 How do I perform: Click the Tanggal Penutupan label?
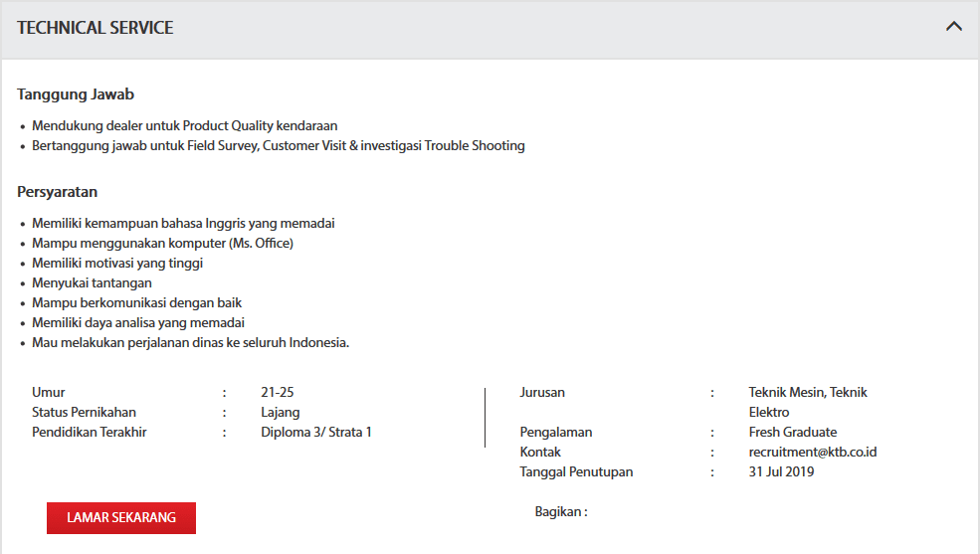576,471
